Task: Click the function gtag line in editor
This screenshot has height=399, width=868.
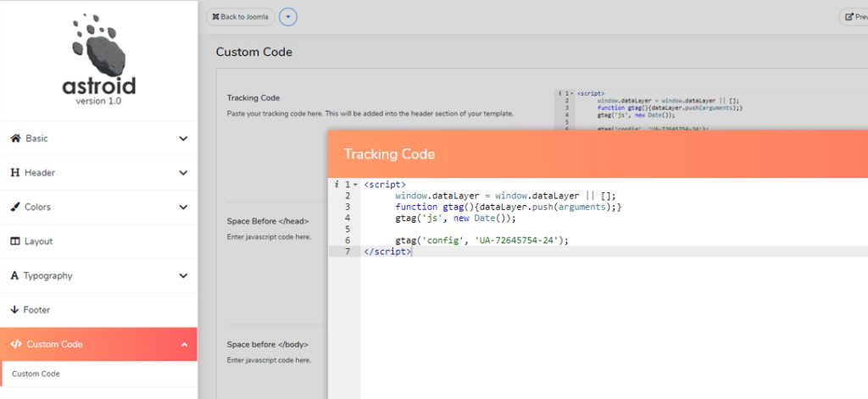Action: point(509,207)
